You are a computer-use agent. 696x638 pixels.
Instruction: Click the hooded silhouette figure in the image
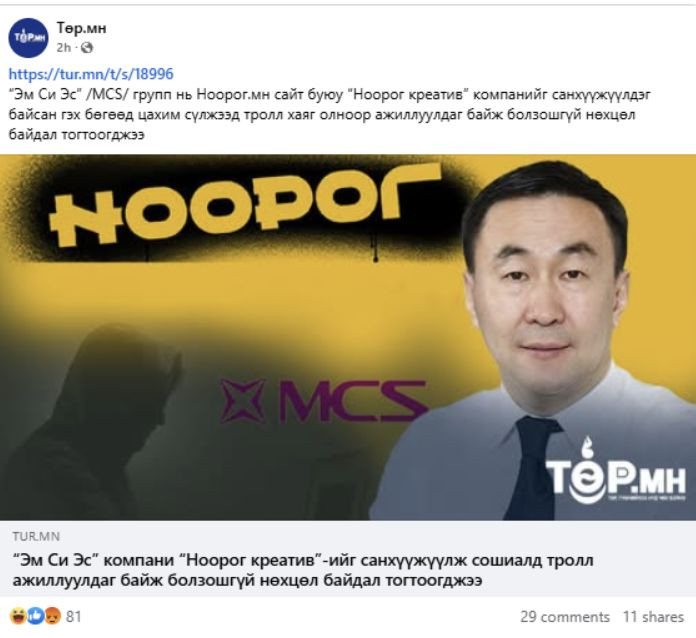tap(91, 422)
